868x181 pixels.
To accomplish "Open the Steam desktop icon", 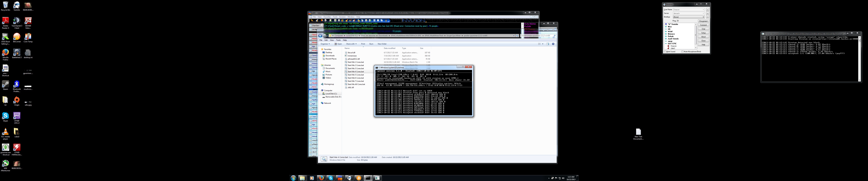I will [x=5, y=85].
